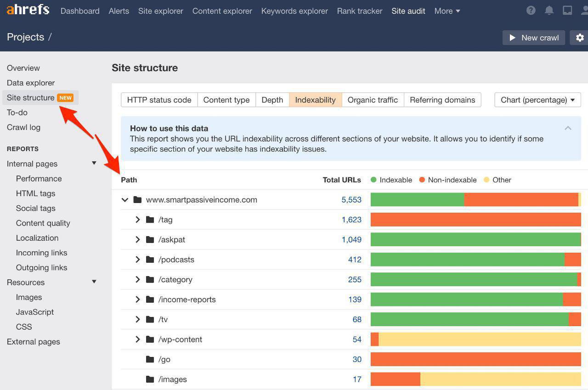The width and height of the screenshot is (588, 390).
Task: Expand the /tag folder
Action: (x=137, y=220)
